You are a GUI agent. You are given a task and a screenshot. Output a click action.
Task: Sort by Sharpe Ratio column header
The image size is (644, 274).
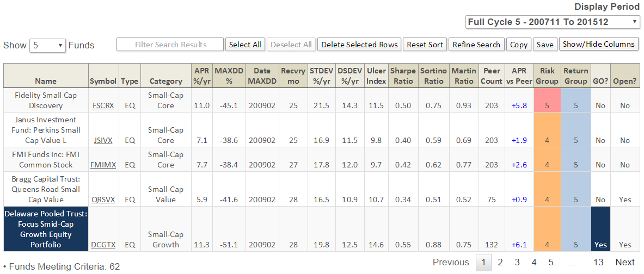(x=403, y=76)
